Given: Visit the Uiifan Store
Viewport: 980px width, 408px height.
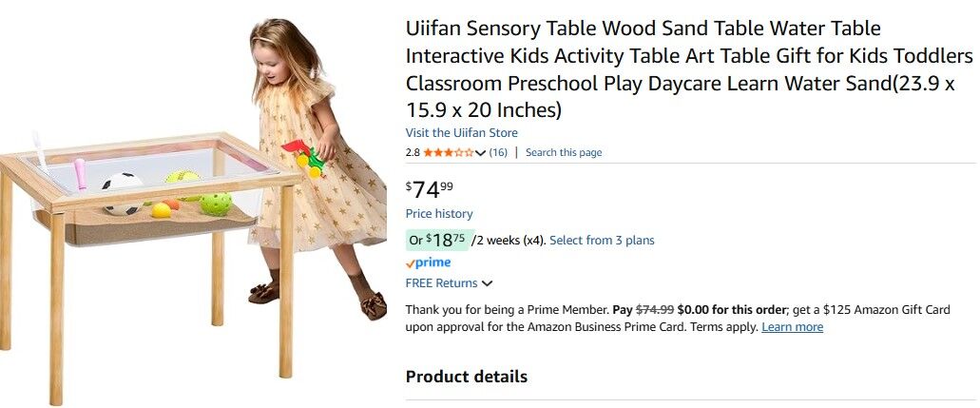Looking at the screenshot, I should pos(461,133).
